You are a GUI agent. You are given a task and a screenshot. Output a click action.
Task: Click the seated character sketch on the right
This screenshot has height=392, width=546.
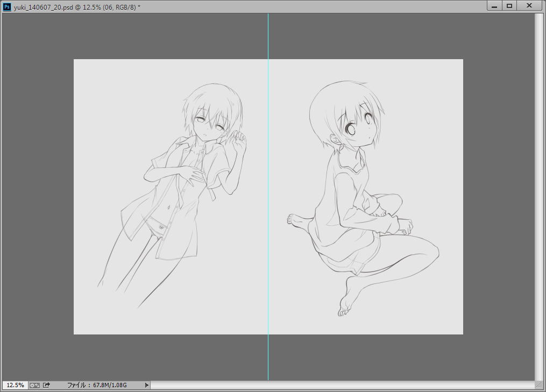tap(362, 198)
